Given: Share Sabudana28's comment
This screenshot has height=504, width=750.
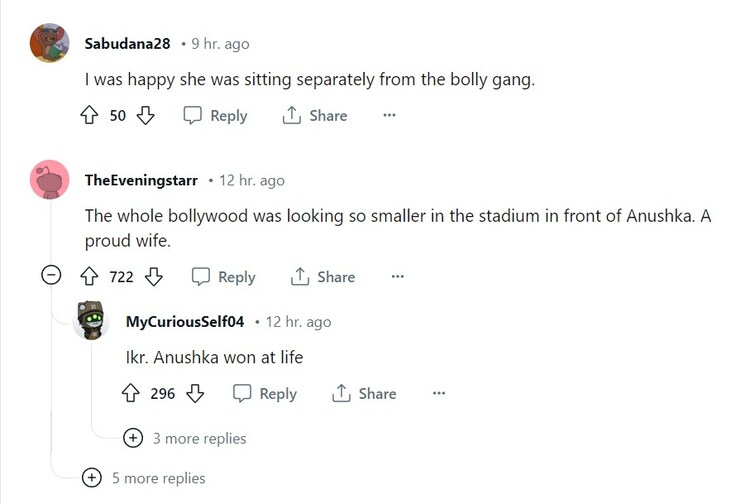Looking at the screenshot, I should (315, 116).
